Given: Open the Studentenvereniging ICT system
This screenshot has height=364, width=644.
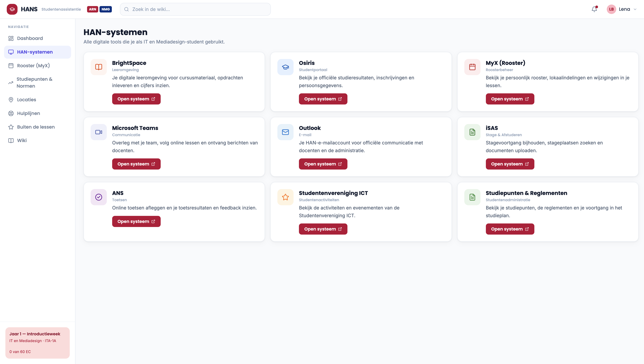Looking at the screenshot, I should (323, 229).
